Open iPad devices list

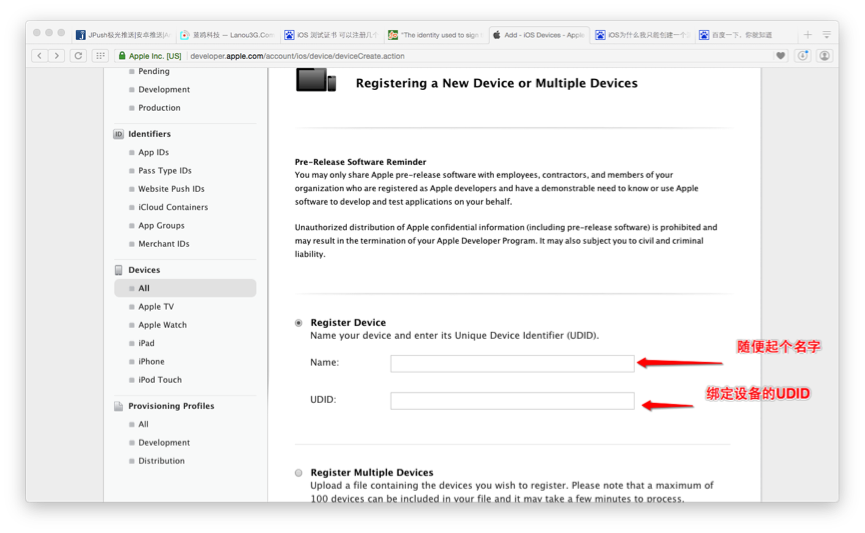point(146,343)
